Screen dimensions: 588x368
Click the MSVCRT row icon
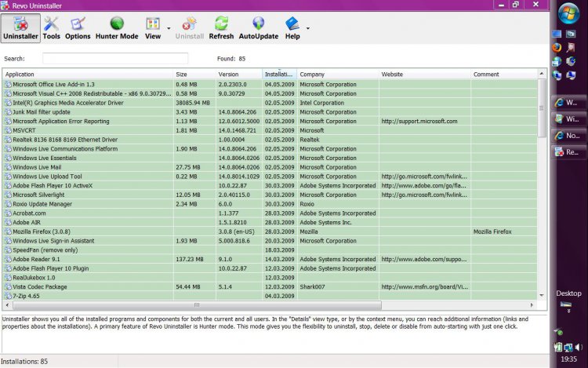pyautogui.click(x=8, y=130)
